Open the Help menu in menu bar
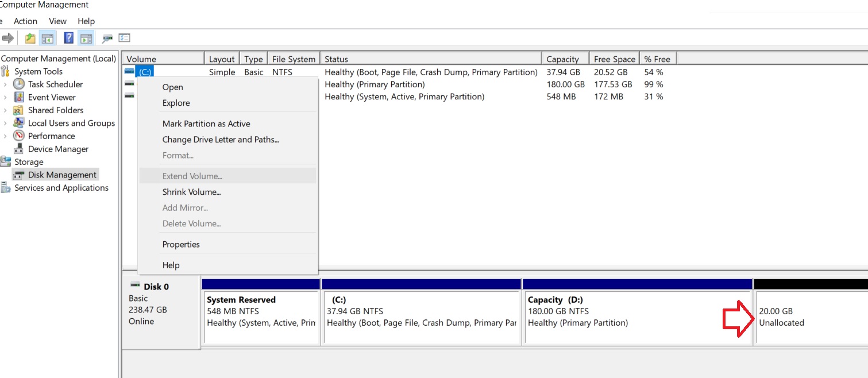The height and width of the screenshot is (378, 868). point(86,21)
